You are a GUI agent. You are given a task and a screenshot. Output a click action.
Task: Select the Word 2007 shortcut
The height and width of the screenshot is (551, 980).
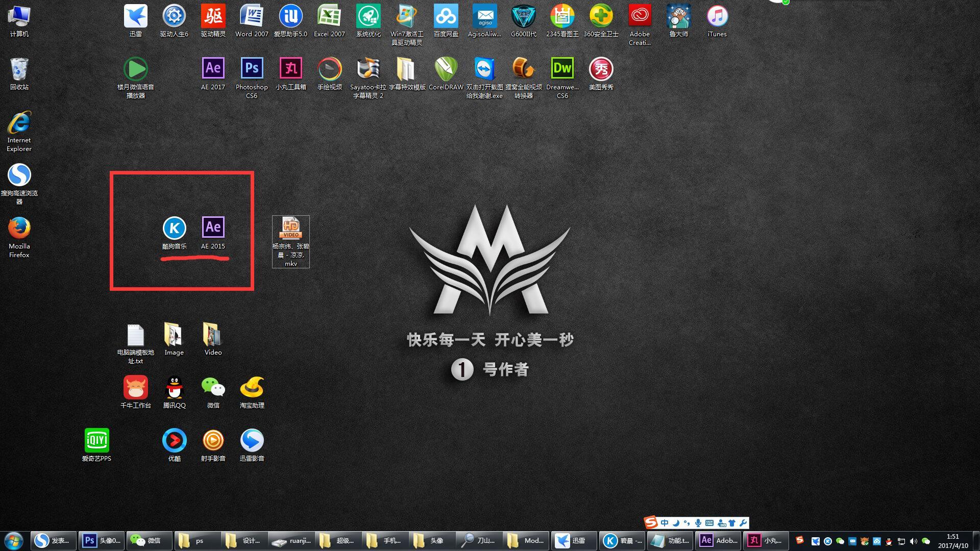pyautogui.click(x=252, y=21)
